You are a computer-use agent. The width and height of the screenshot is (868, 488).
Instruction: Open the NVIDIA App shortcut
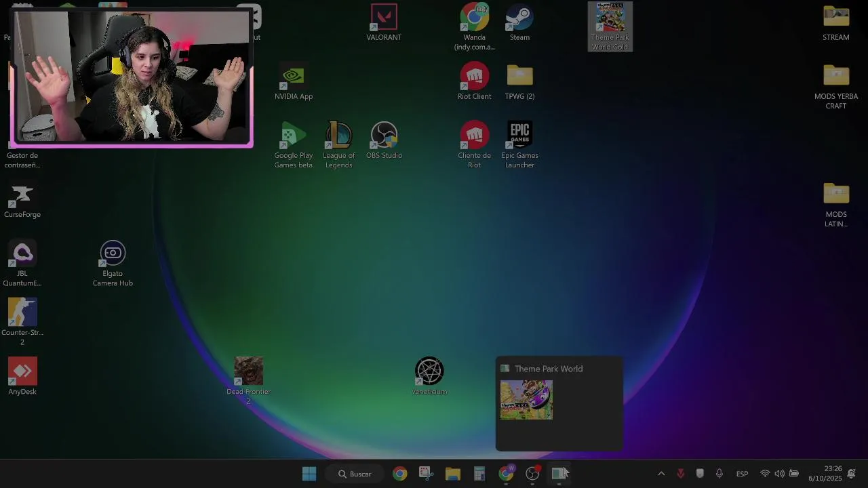click(294, 81)
